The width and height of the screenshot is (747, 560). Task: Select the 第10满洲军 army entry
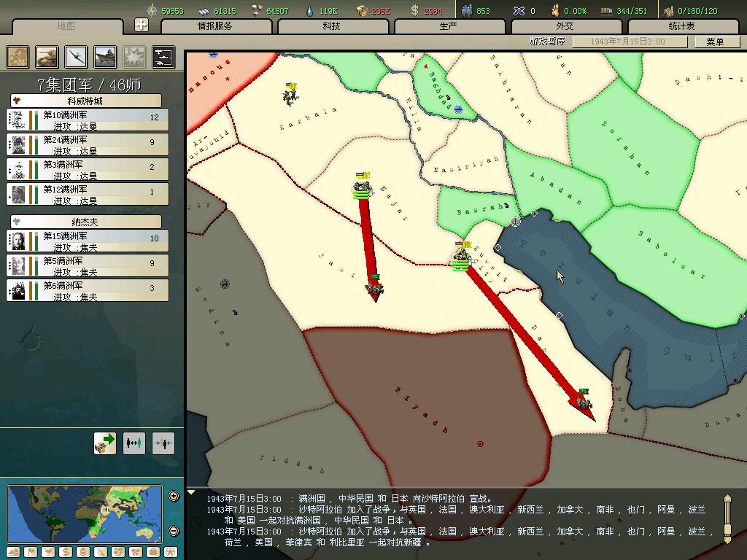(88, 120)
